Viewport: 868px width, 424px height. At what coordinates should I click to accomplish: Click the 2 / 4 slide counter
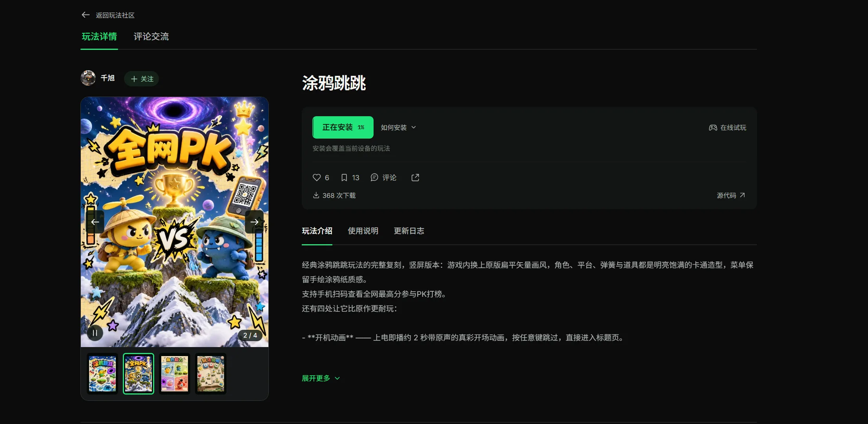click(250, 335)
